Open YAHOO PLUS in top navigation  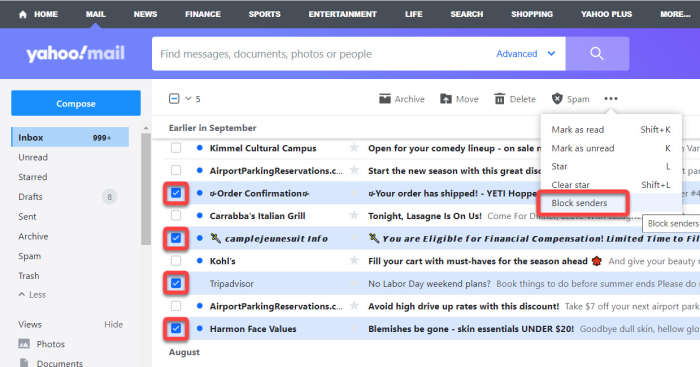tap(606, 14)
